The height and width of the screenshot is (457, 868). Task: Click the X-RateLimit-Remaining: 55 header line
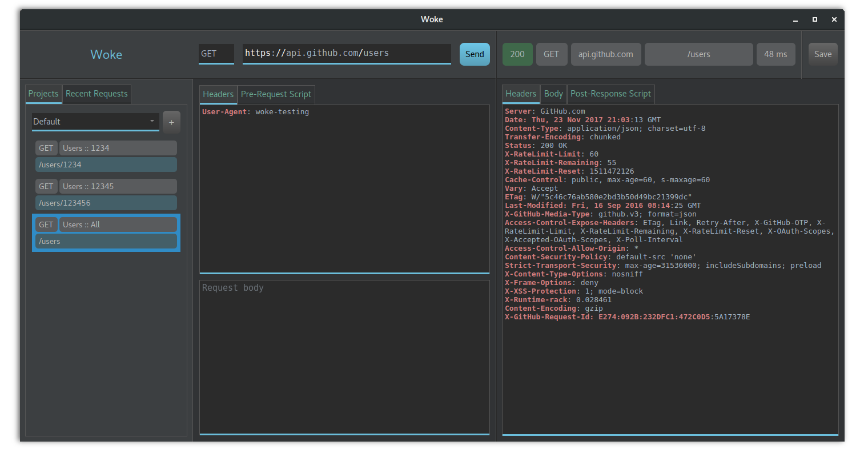(561, 163)
